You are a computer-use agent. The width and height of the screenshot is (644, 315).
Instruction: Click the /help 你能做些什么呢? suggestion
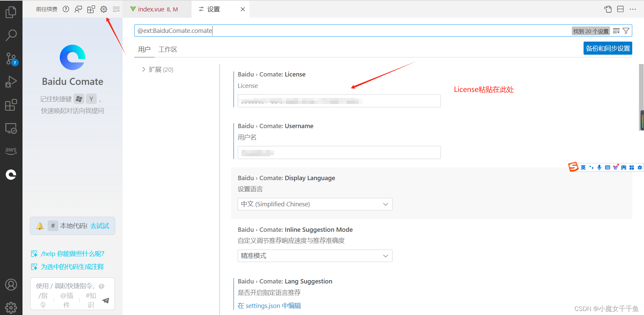click(x=73, y=254)
